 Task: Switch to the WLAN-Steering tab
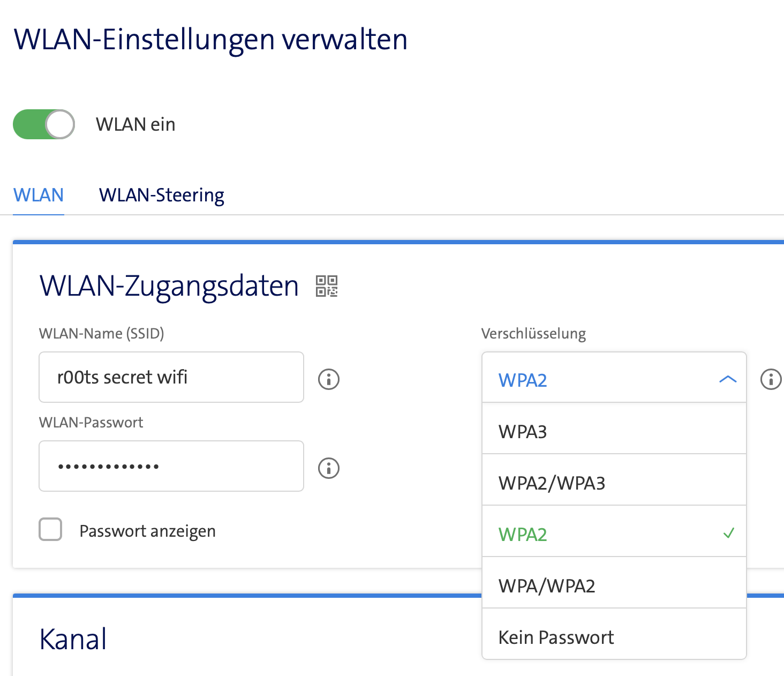(x=161, y=195)
